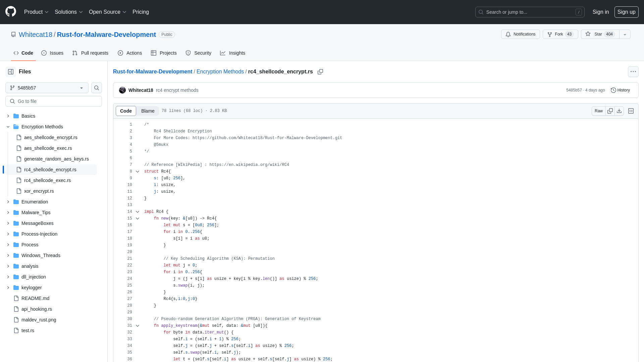This screenshot has height=362, width=644.
Task: Open commit message rc4 encrypt methods
Action: pyautogui.click(x=177, y=90)
